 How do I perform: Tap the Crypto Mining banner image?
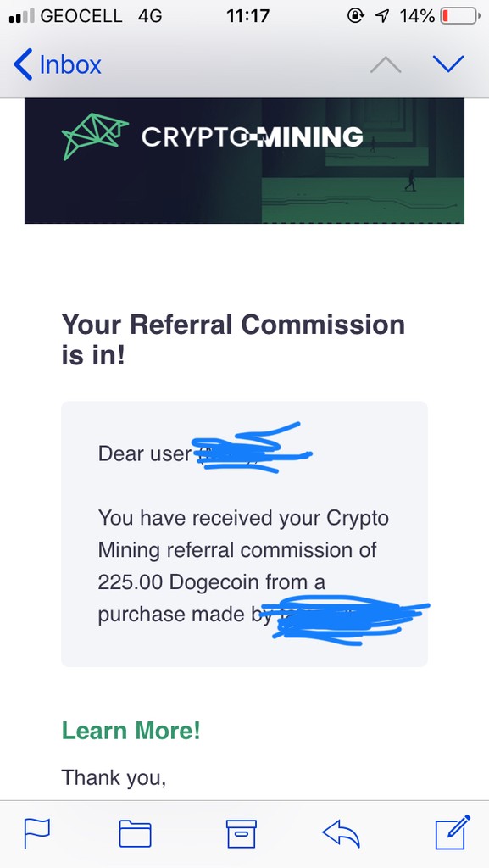click(x=244, y=161)
